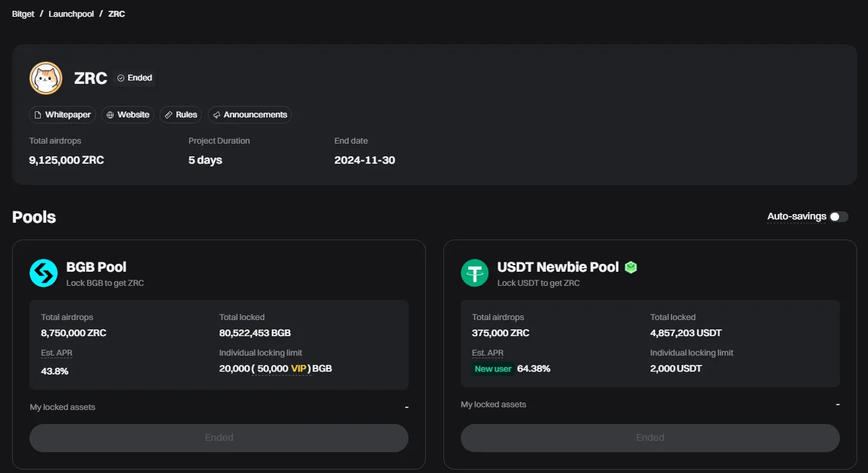868x473 pixels.
Task: Click the BGB token icon in BGB Pool
Action: 43,273
